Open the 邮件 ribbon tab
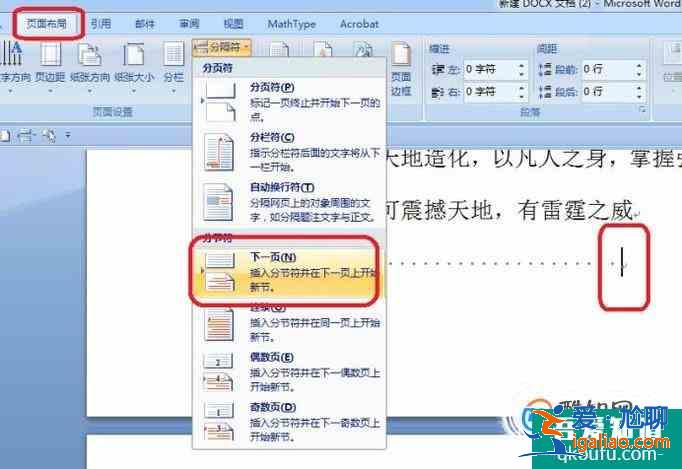This screenshot has width=682, height=469. pos(145,23)
